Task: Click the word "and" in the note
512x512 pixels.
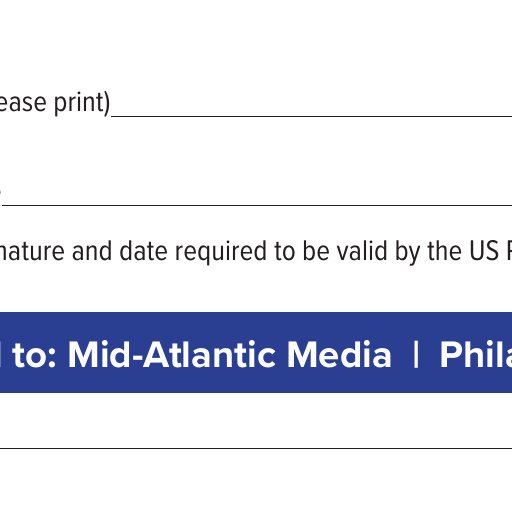Action: pos(92,251)
